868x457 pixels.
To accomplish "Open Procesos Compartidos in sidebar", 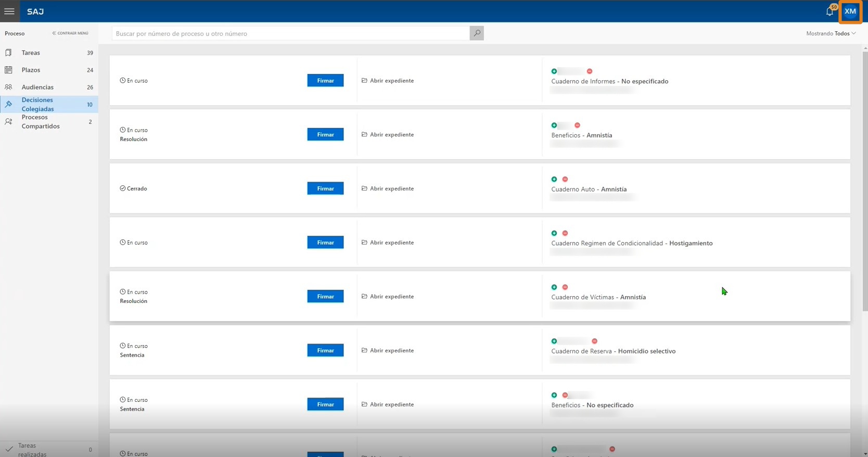I will (x=40, y=122).
